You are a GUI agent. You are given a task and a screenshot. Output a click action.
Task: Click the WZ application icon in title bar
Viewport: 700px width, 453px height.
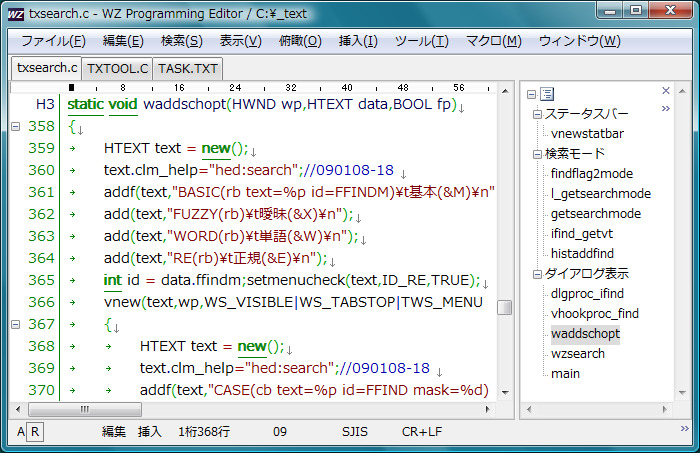pyautogui.click(x=15, y=15)
